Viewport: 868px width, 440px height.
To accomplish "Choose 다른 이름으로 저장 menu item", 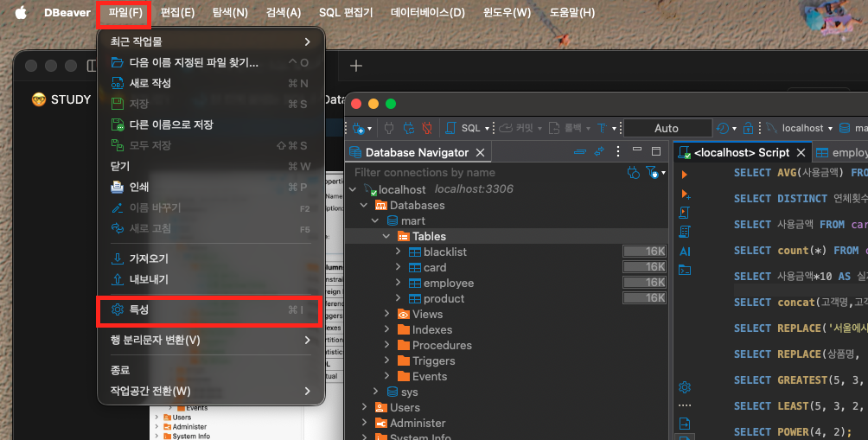I will 210,124.
